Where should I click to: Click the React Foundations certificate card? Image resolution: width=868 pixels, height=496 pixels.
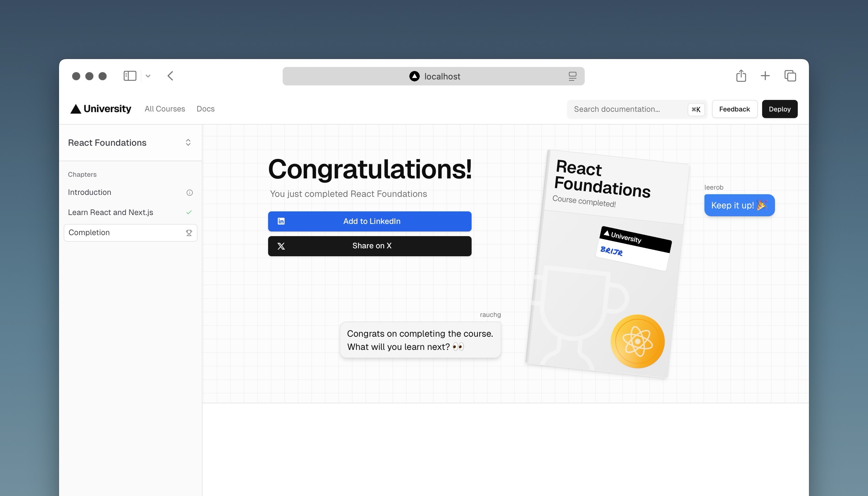[608, 264]
